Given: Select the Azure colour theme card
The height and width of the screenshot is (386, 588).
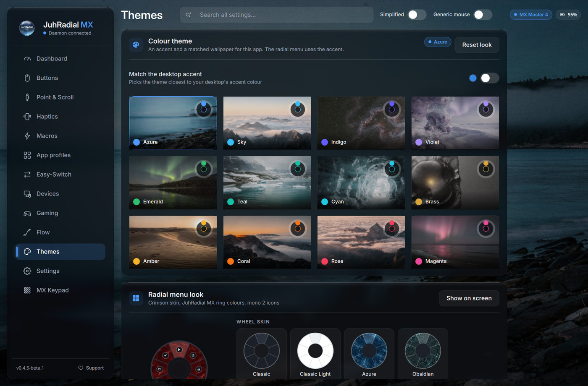Looking at the screenshot, I should pyautogui.click(x=173, y=123).
